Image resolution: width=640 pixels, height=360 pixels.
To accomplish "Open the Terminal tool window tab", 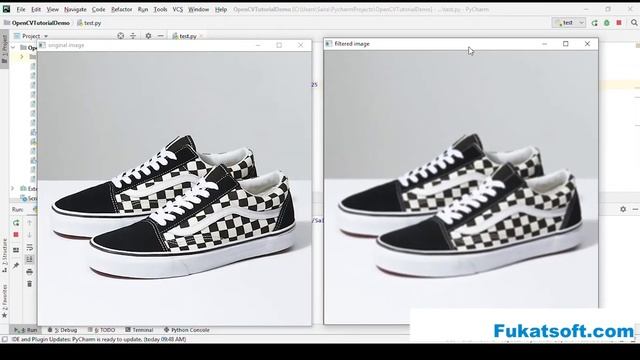I will coord(139,330).
